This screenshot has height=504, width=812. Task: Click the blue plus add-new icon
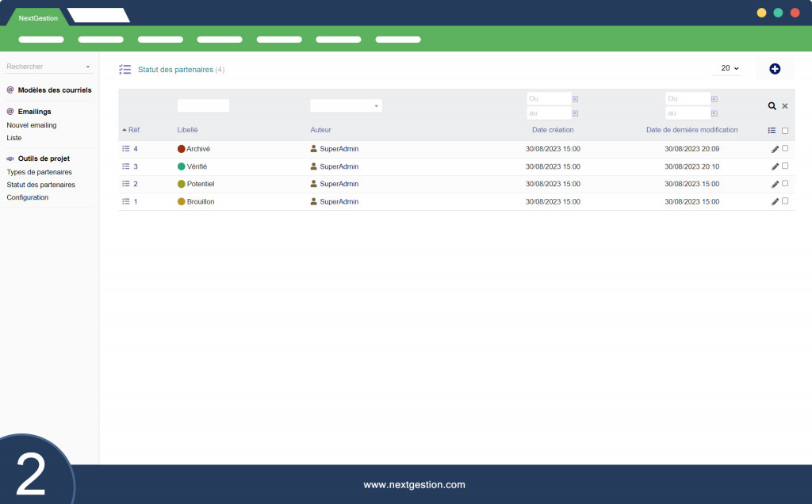click(x=775, y=69)
